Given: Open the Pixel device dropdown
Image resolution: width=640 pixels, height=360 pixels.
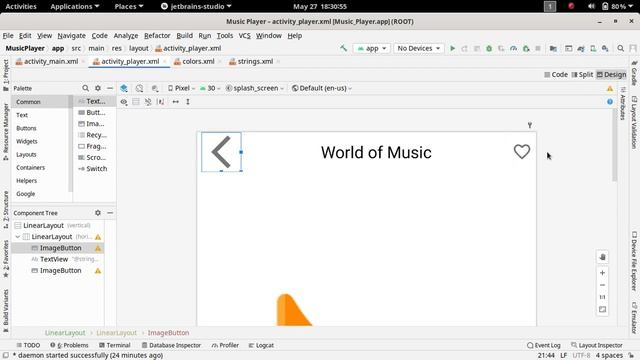Looking at the screenshot, I should (181, 88).
